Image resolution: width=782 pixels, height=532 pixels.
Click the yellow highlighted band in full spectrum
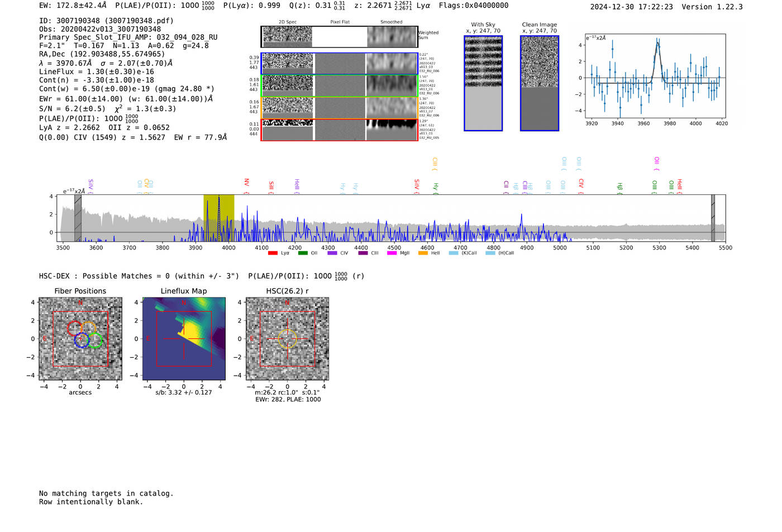coord(218,218)
